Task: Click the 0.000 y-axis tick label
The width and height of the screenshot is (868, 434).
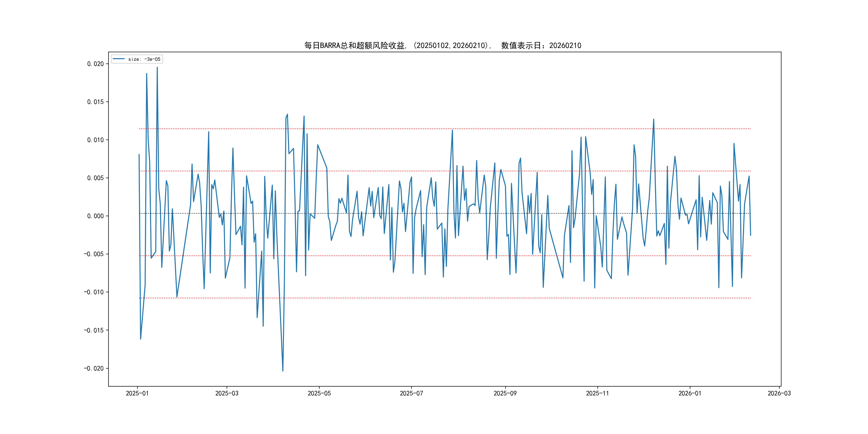Action: (x=95, y=216)
